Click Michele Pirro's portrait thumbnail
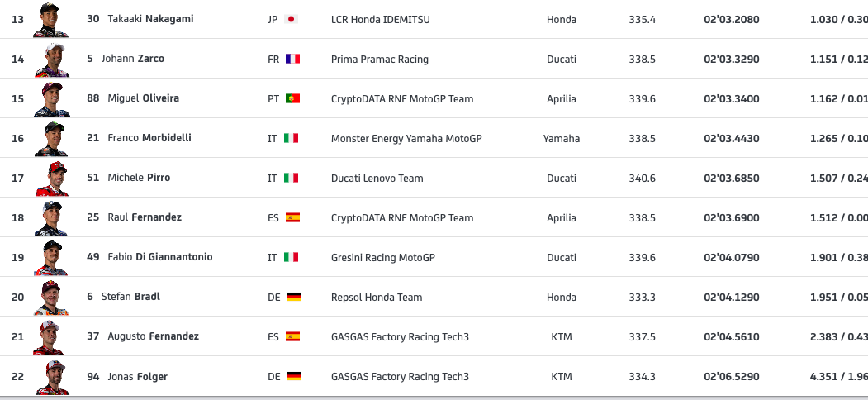Viewport: 868px width, 400px height. click(x=51, y=178)
